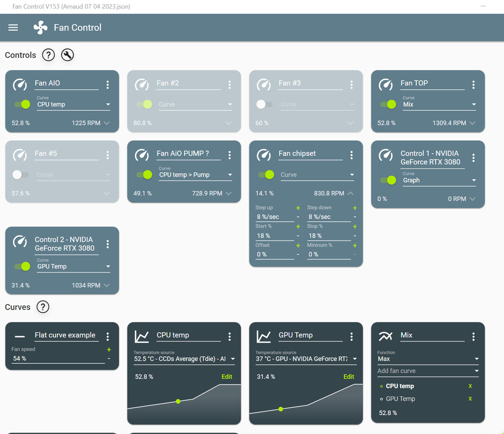This screenshot has width=504, height=434.
Task: Open Fan #2 three-dot menu
Action: (x=230, y=84)
